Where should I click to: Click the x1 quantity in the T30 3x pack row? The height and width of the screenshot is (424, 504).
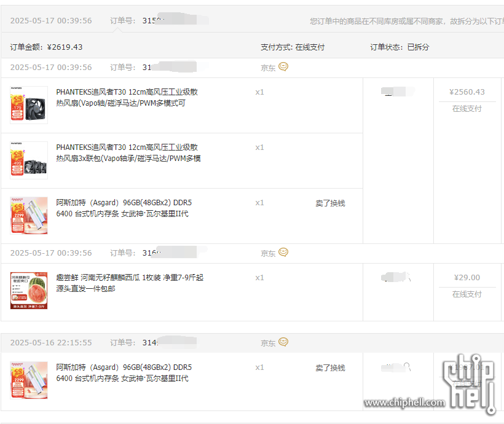coord(260,147)
